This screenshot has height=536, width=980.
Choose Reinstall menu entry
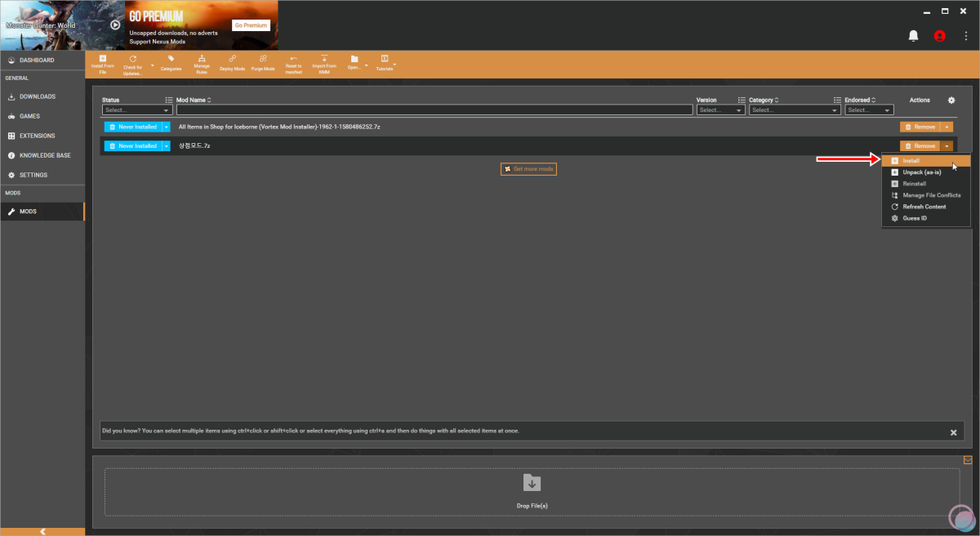[x=926, y=184]
